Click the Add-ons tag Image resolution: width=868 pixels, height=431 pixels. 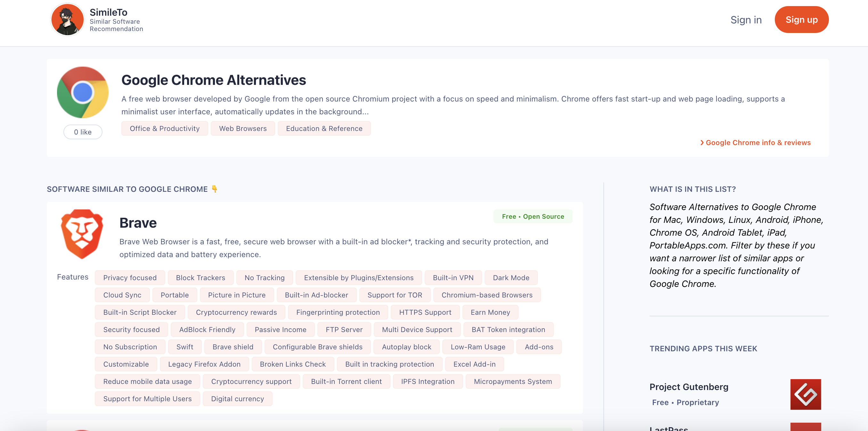tap(539, 347)
